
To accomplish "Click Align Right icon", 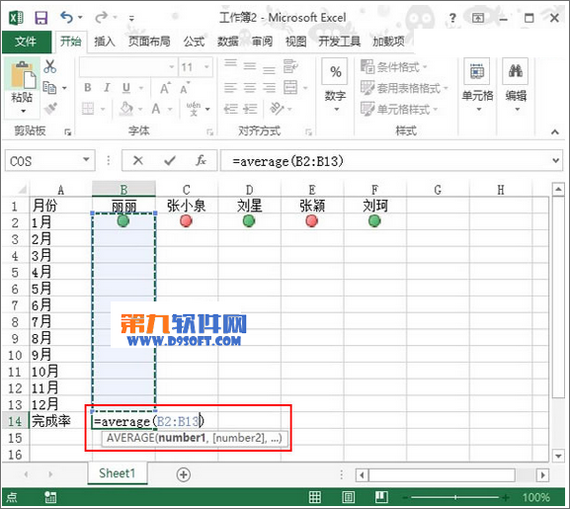I will pos(269,88).
